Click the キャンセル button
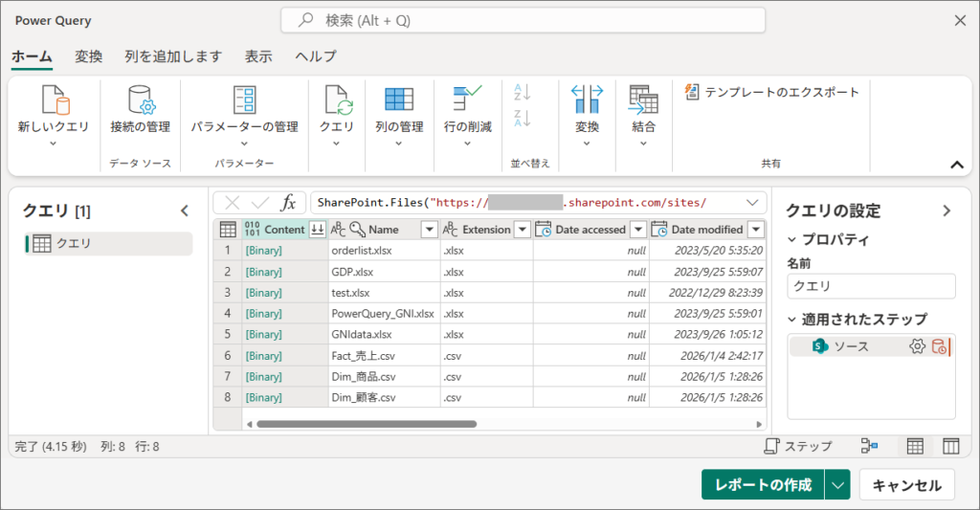The height and width of the screenshot is (510, 980). point(906,485)
